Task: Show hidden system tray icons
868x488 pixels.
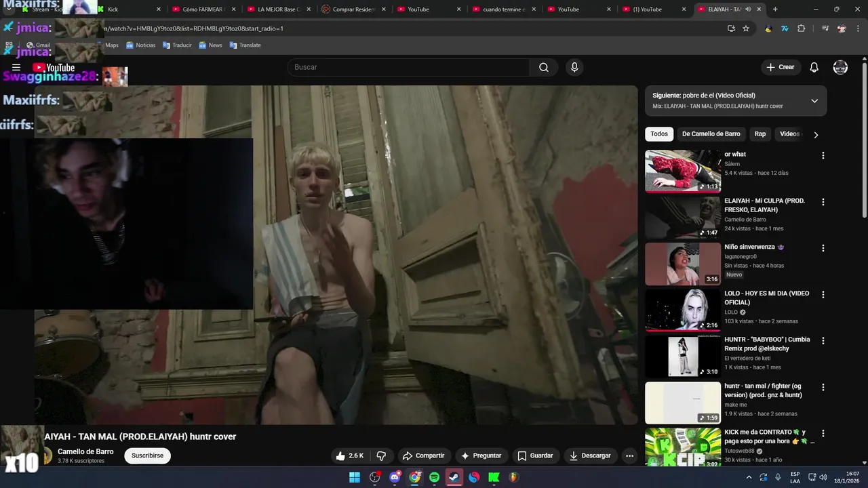Action: (749, 477)
